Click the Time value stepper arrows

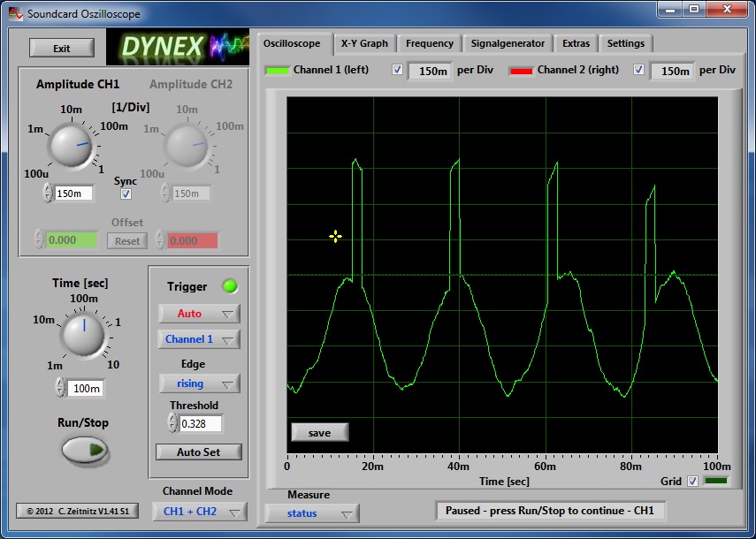pyautogui.click(x=60, y=388)
